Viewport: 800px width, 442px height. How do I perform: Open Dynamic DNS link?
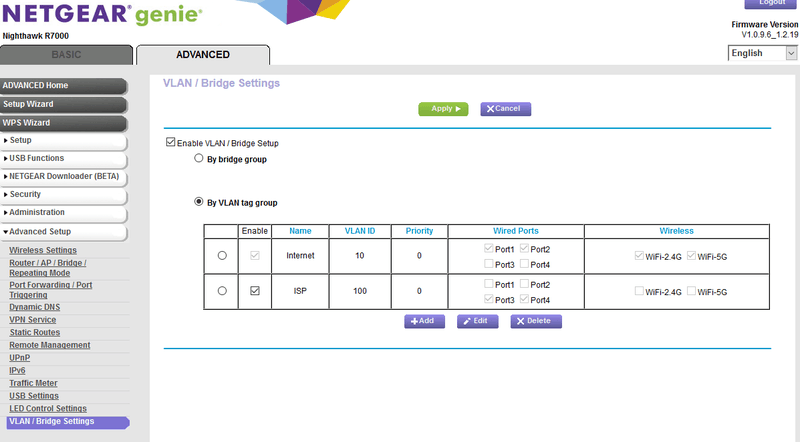tap(35, 307)
